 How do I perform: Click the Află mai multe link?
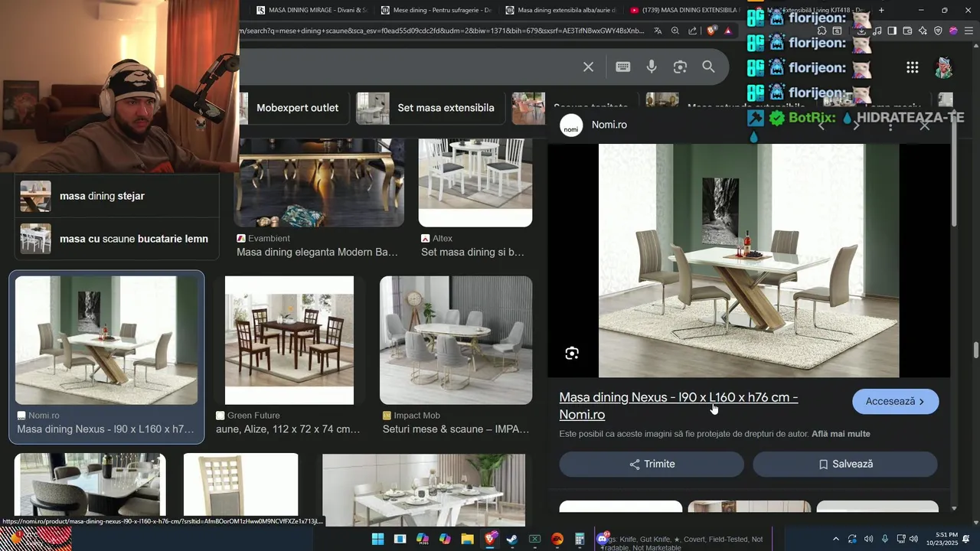point(841,434)
